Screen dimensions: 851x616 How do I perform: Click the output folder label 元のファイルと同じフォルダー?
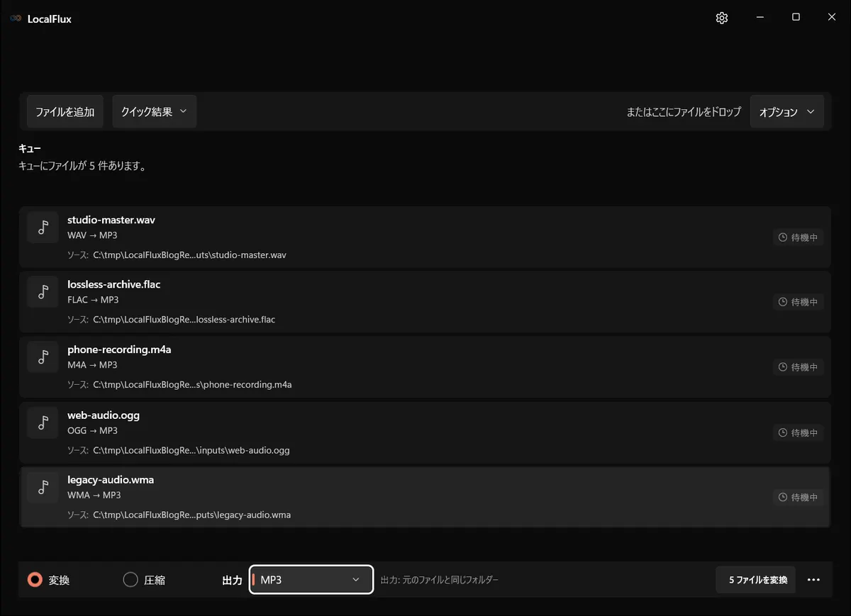[451, 580]
